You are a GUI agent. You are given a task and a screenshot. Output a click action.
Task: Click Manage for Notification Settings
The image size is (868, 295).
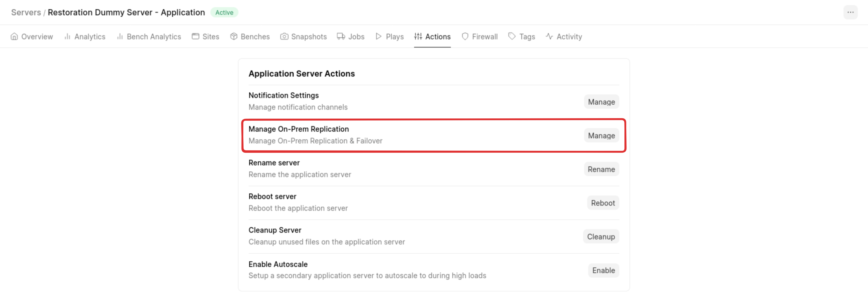[x=601, y=102]
